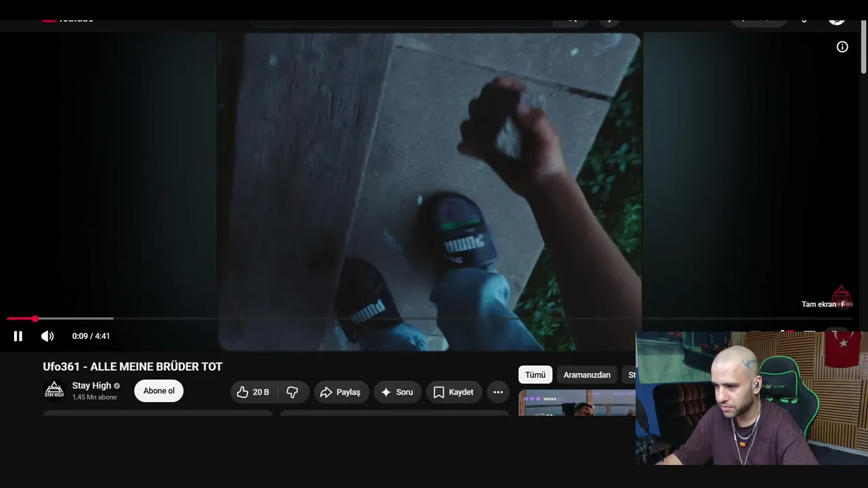The image size is (868, 488).
Task: Click the Stay High channel name
Action: 92,386
